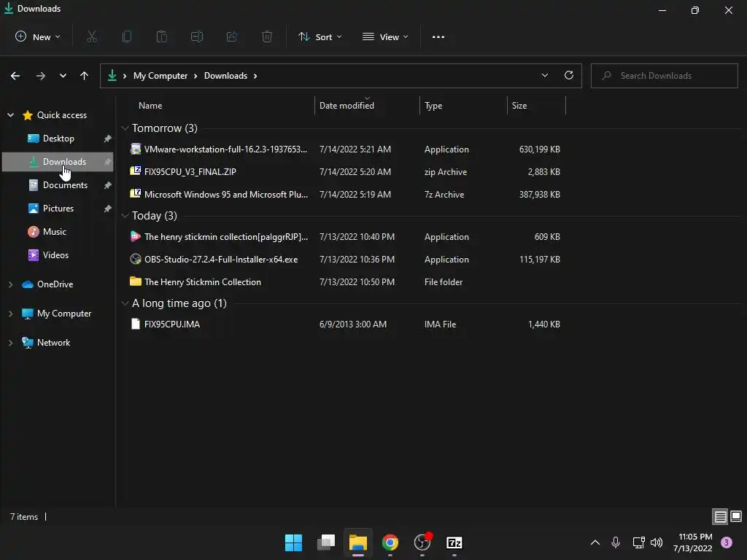Click the 7z Archive type cell
747x560 pixels.
pos(444,194)
